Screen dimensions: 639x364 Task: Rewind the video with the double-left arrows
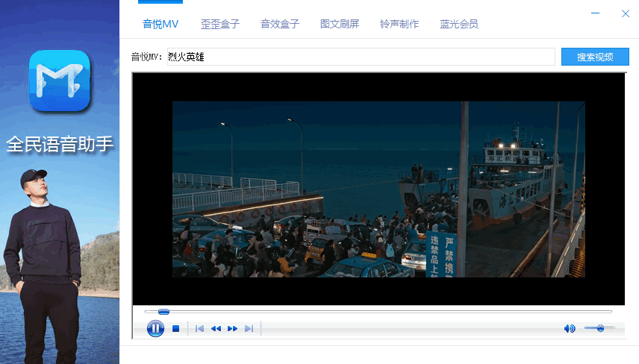pos(216,329)
